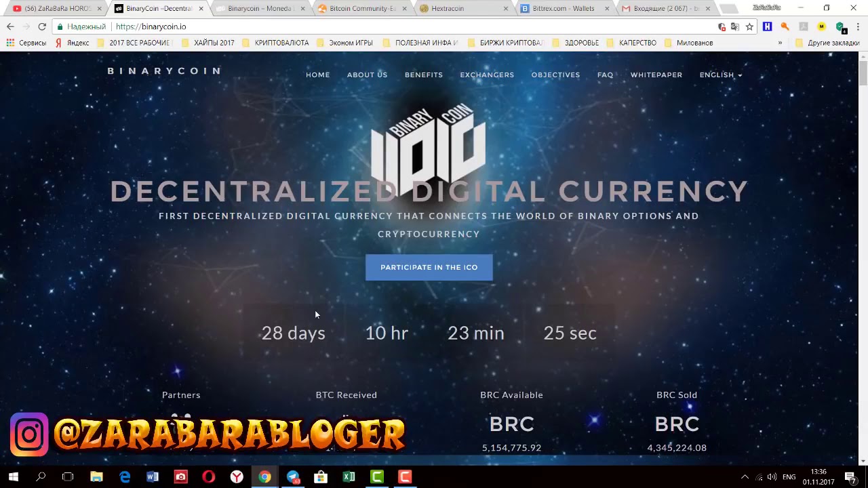The image size is (868, 488).
Task: Open Telegram from the taskbar
Action: tap(293, 476)
